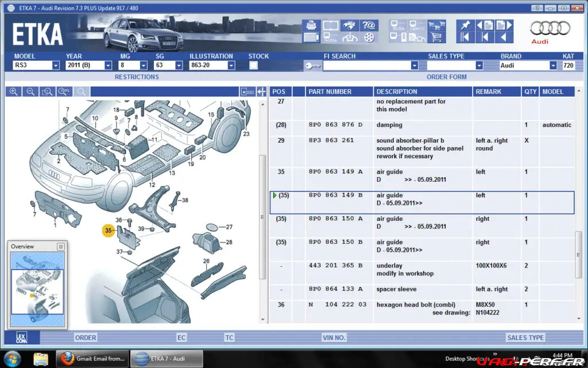
Task: Select part number 8P0 863 876 D
Action: 335,125
